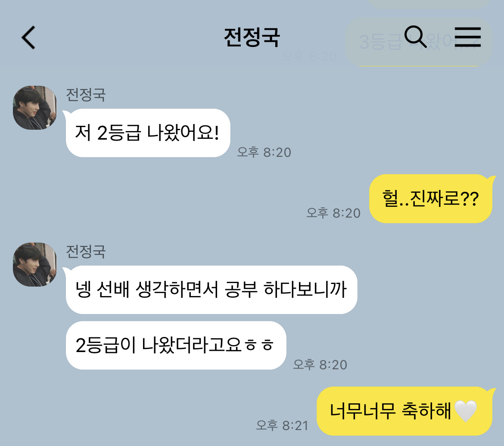Tap the bubble '넹 선배 생각하면서 공부 하다보니까'
Image resolution: width=504 pixels, height=446 pixels.
coord(212,290)
